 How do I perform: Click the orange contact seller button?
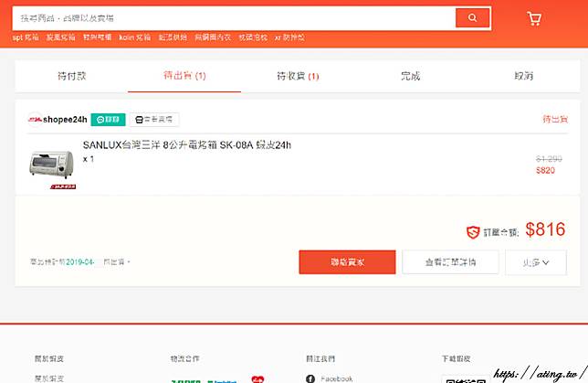(x=347, y=262)
